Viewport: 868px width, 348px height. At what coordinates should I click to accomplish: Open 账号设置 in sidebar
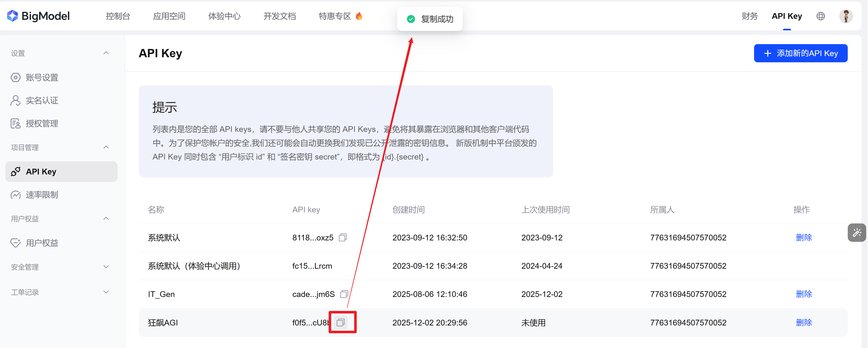42,77
